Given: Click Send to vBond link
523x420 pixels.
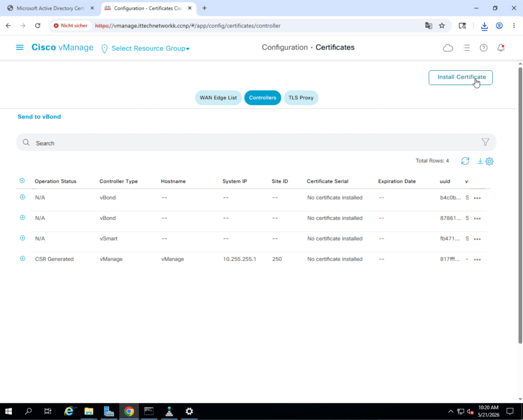Looking at the screenshot, I should 39,117.
